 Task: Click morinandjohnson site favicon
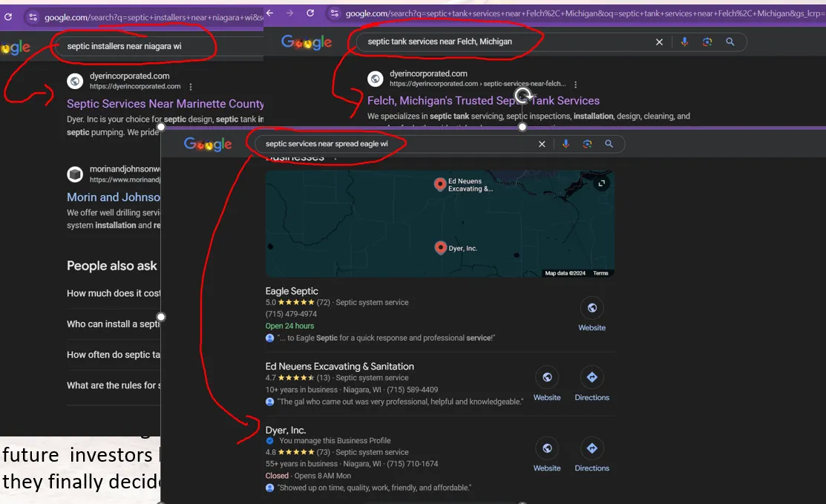click(x=75, y=174)
